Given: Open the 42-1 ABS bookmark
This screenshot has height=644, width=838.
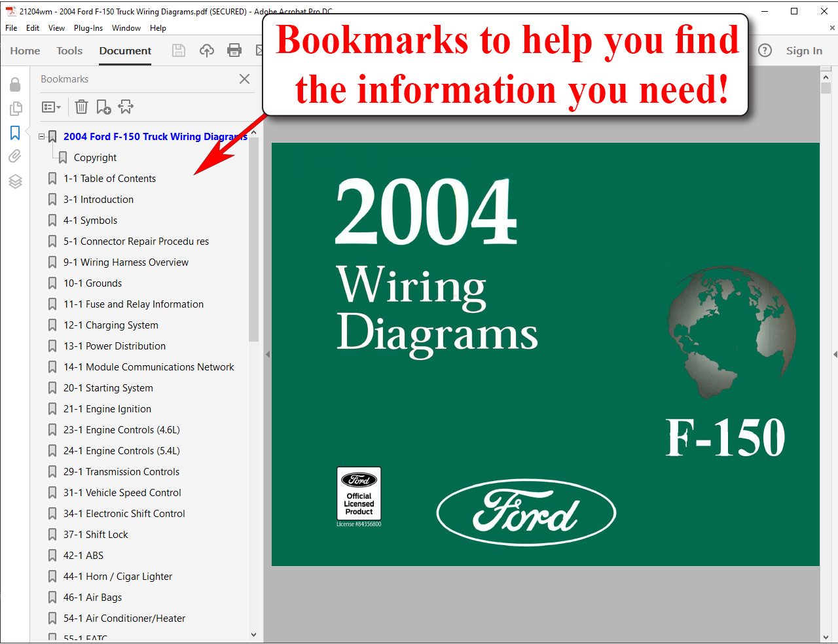Looking at the screenshot, I should tap(83, 556).
